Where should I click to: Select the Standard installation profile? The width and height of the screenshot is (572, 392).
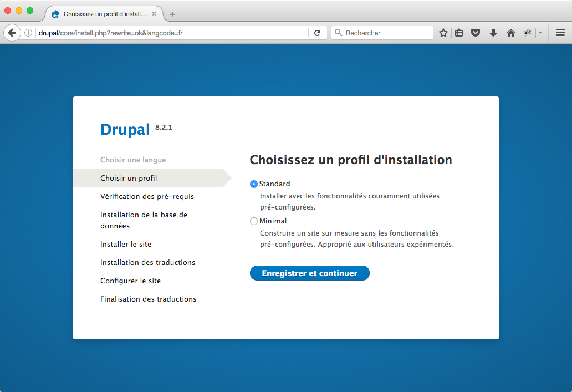tap(253, 184)
